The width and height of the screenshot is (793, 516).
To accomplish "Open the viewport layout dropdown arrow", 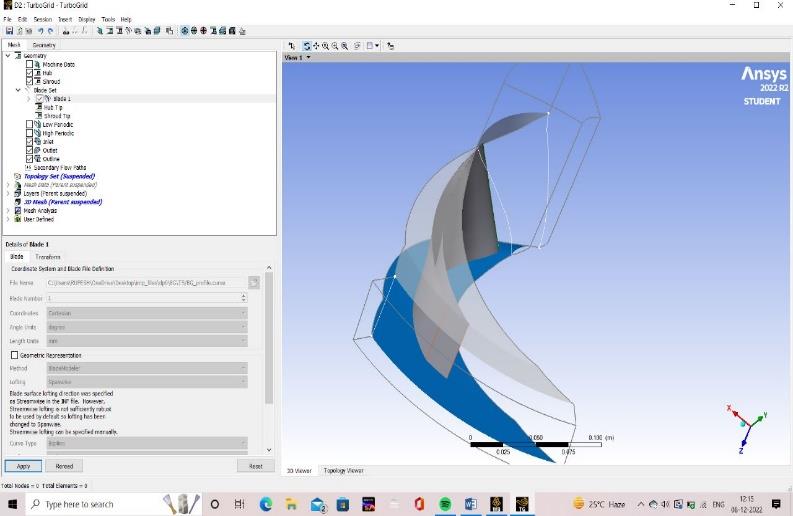I will click(377, 46).
